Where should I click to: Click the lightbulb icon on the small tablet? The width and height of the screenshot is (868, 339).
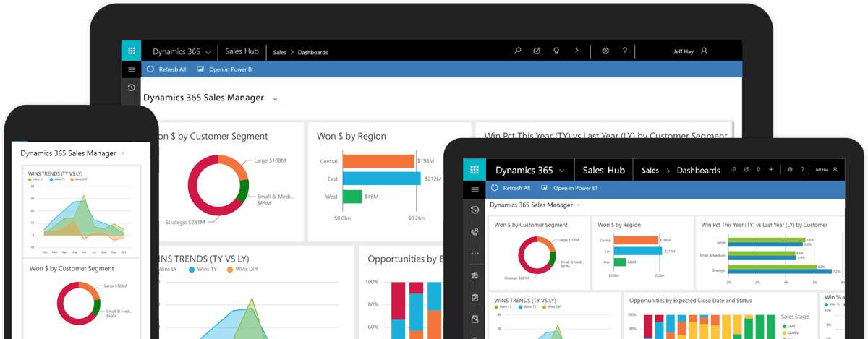[x=759, y=170]
